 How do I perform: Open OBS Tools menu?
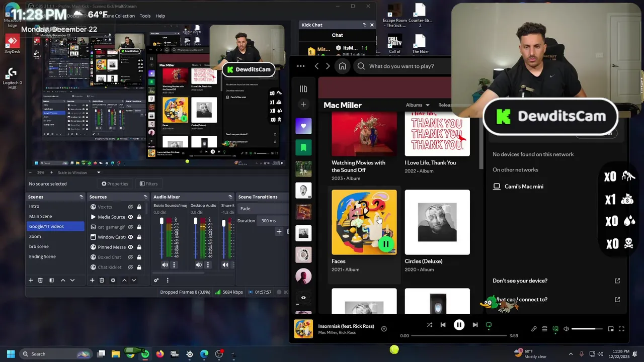145,16
